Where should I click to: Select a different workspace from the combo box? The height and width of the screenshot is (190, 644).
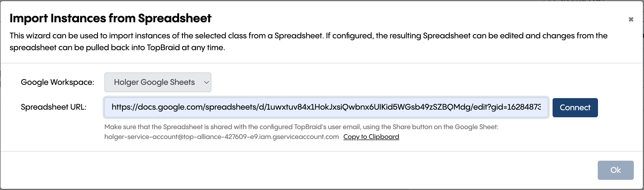(x=158, y=82)
